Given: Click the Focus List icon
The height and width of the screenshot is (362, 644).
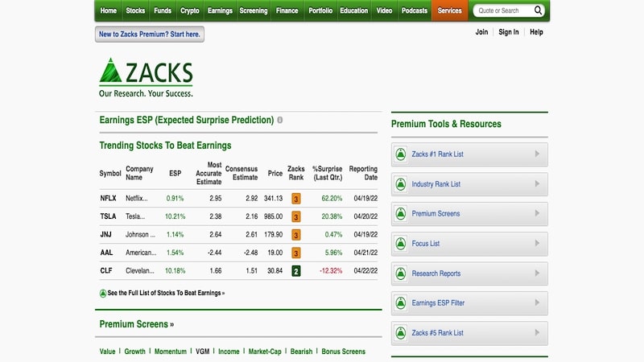Looking at the screenshot, I should point(400,244).
